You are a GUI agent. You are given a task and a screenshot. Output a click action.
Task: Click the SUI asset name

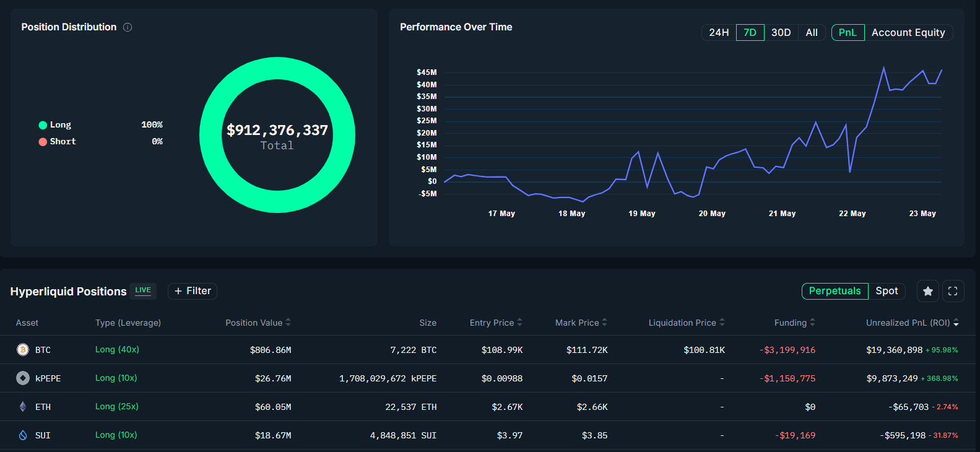(x=43, y=435)
